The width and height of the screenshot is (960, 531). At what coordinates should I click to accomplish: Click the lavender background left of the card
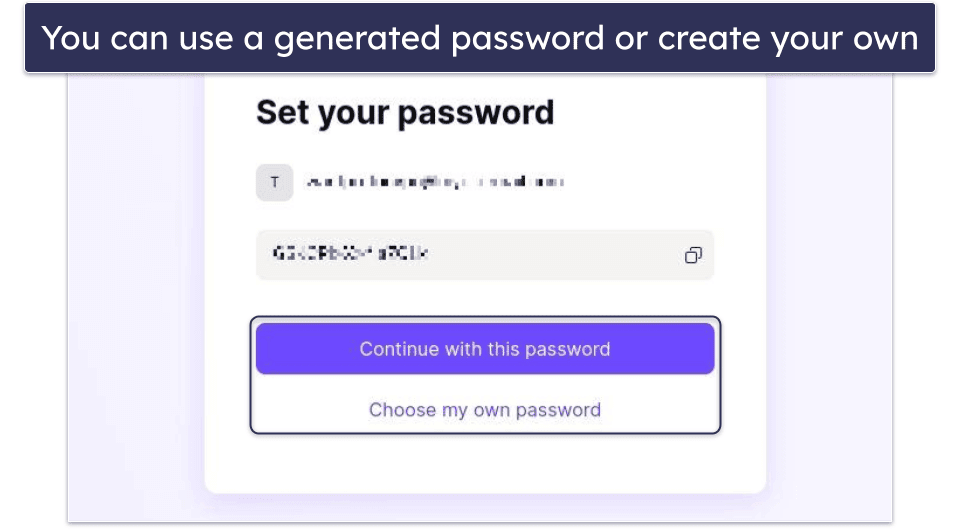(135, 300)
